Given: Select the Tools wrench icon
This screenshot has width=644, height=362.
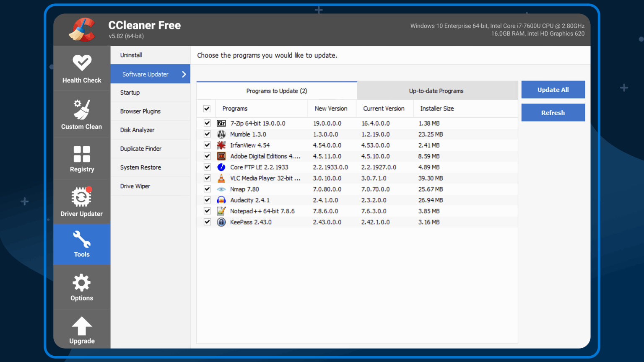Looking at the screenshot, I should (x=81, y=239).
